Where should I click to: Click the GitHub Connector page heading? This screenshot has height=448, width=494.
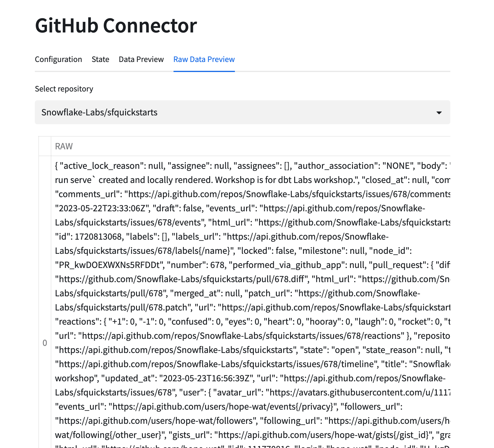tap(116, 26)
